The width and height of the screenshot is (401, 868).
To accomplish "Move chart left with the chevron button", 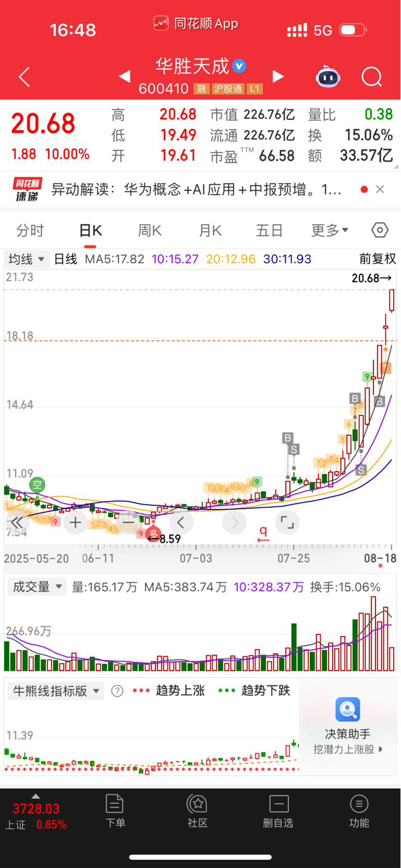I will (181, 522).
